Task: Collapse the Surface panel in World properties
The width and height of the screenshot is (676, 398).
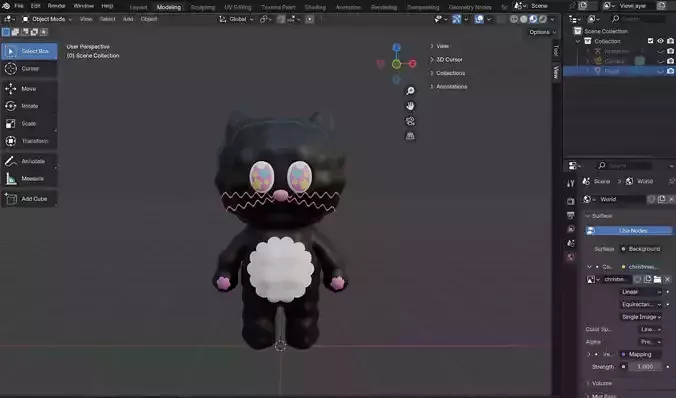Action: coord(599,216)
